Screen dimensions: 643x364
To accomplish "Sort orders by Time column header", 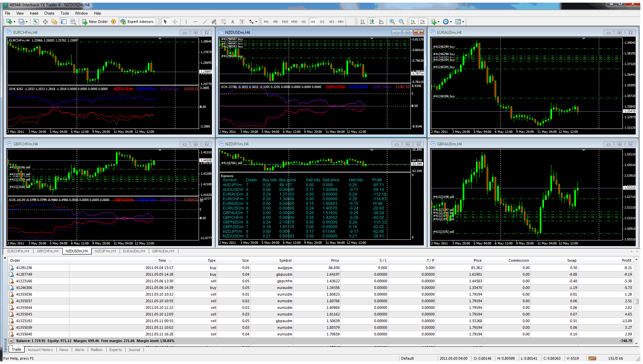I will coord(122,260).
